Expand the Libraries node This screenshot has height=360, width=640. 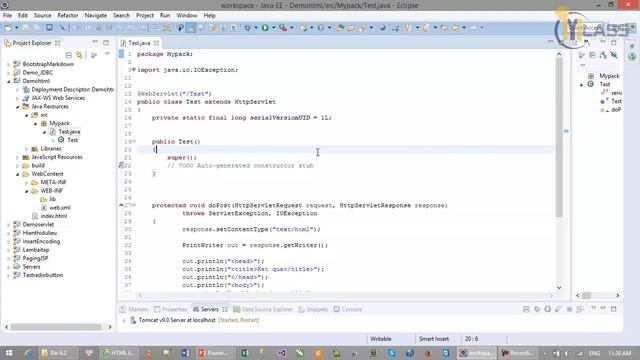click(27, 149)
